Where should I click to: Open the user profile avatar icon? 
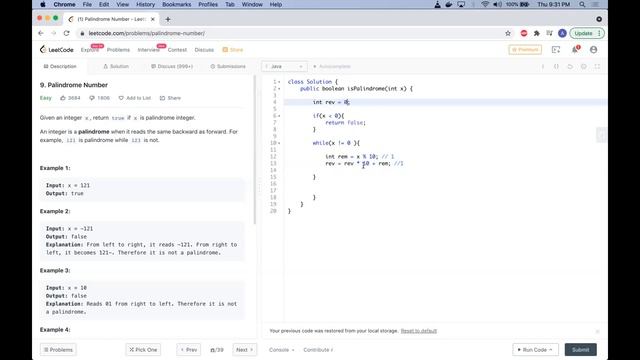coord(593,50)
